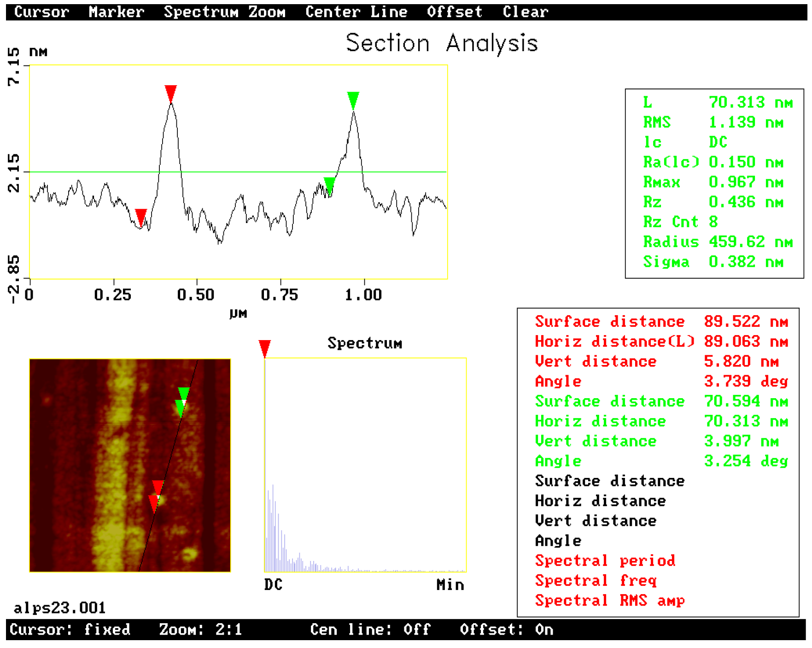Click the Cen line: Off status indicator
Image resolution: width=812 pixels, height=648 pixels.
370,630
